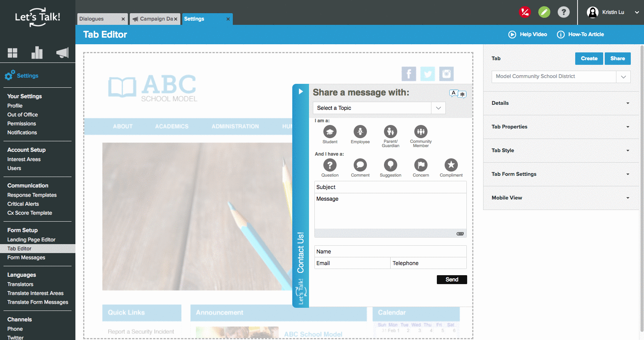The image size is (644, 340).
Task: Select the Student role option
Action: pos(330,132)
